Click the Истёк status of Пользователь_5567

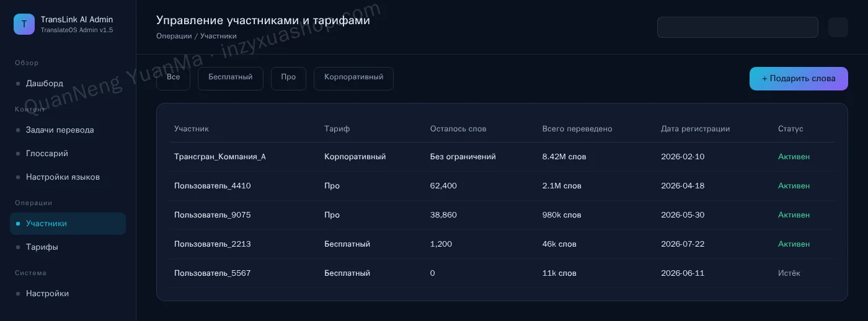click(x=789, y=273)
